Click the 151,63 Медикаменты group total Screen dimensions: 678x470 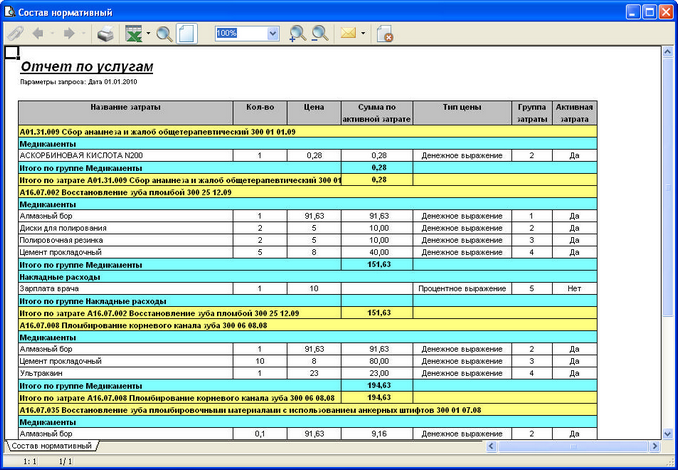(377, 264)
